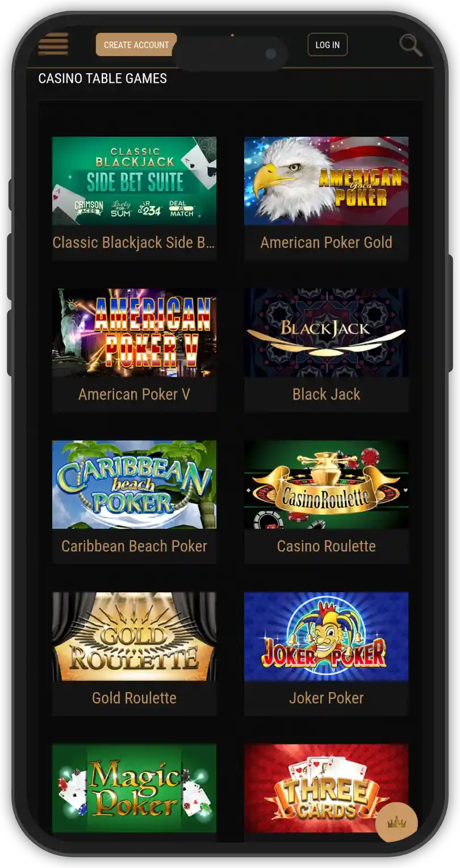Click the American Poker Gold title link
Screen dimensions: 460x868
point(327,242)
